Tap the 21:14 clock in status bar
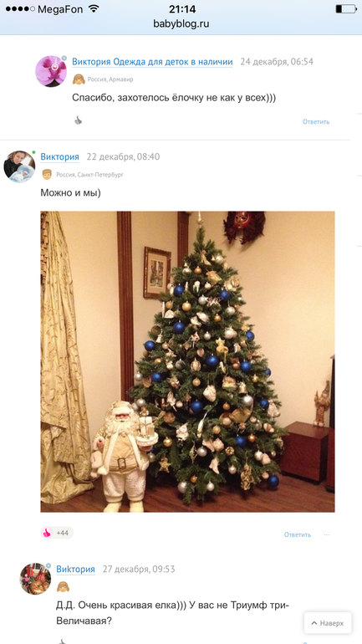Image resolution: width=362 pixels, height=644 pixels. click(x=182, y=9)
